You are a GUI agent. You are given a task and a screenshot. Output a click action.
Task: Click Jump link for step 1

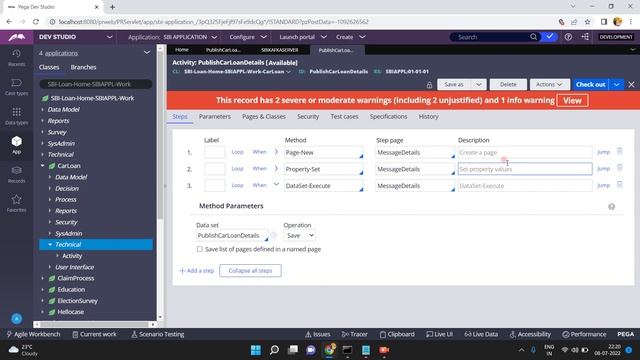(x=603, y=152)
